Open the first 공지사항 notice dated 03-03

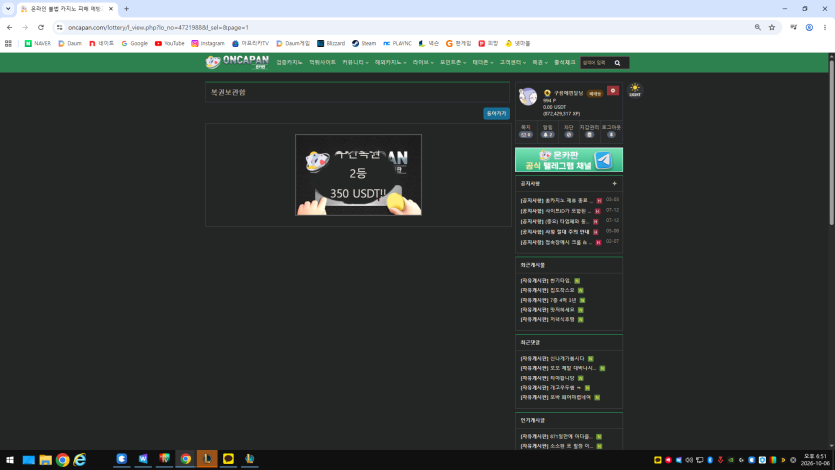coord(556,201)
